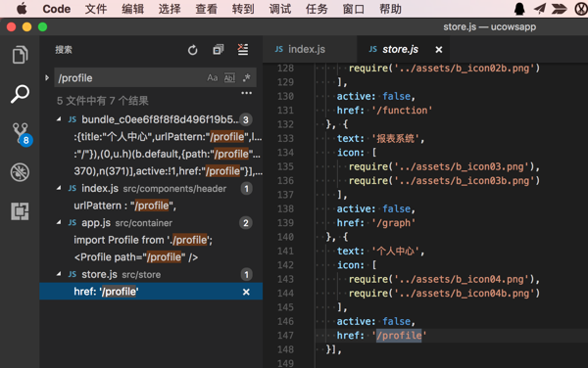Open the 帮助 menu
Viewport: 588px width, 368px height.
point(390,9)
